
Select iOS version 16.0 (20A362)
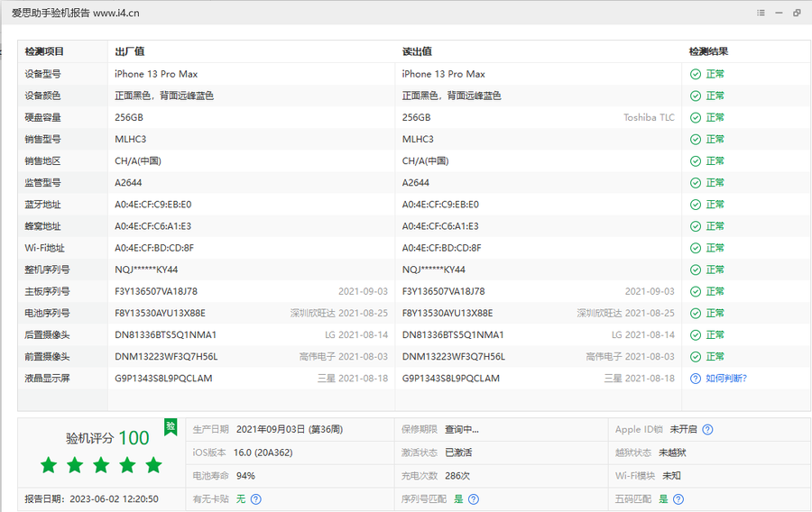click(x=263, y=453)
